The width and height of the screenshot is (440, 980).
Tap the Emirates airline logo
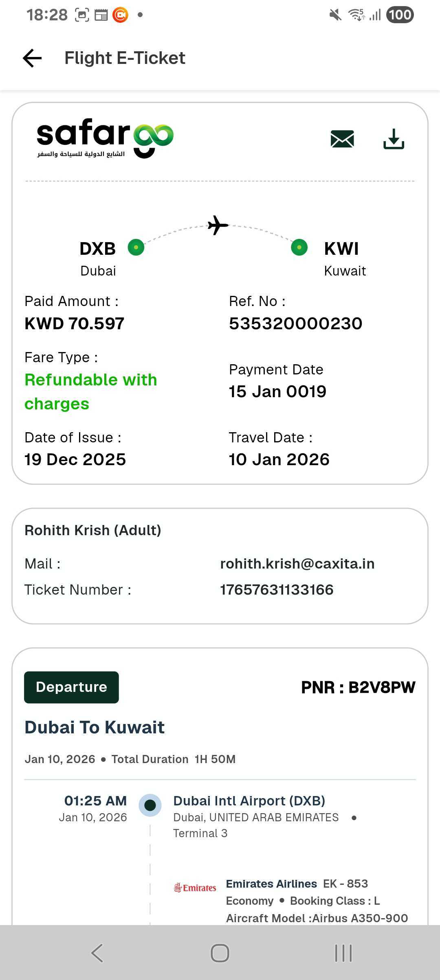[x=195, y=888]
